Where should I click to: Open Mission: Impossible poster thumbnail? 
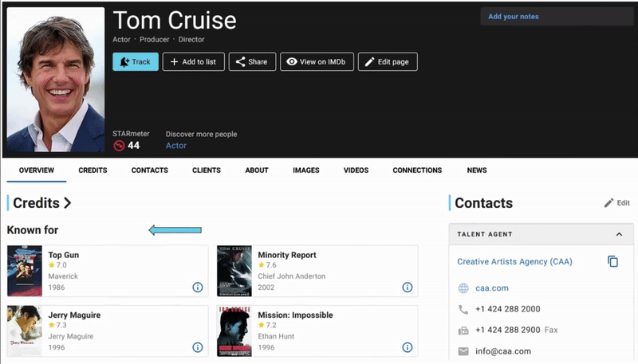[x=234, y=331]
